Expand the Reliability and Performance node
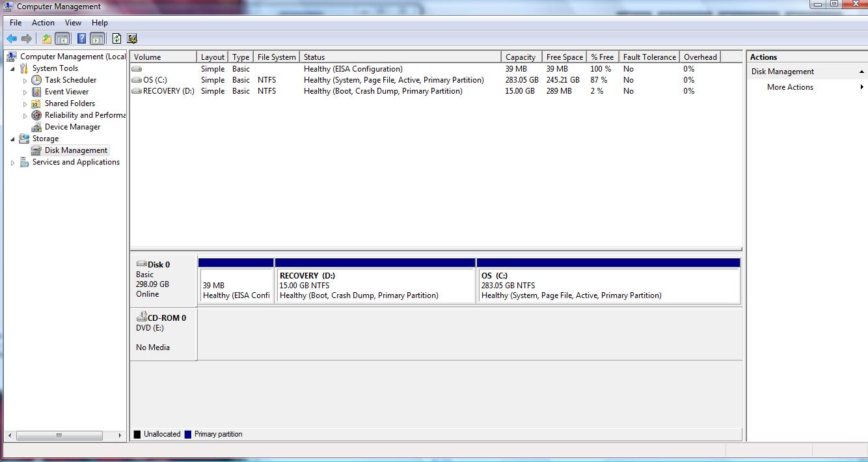 [x=25, y=116]
